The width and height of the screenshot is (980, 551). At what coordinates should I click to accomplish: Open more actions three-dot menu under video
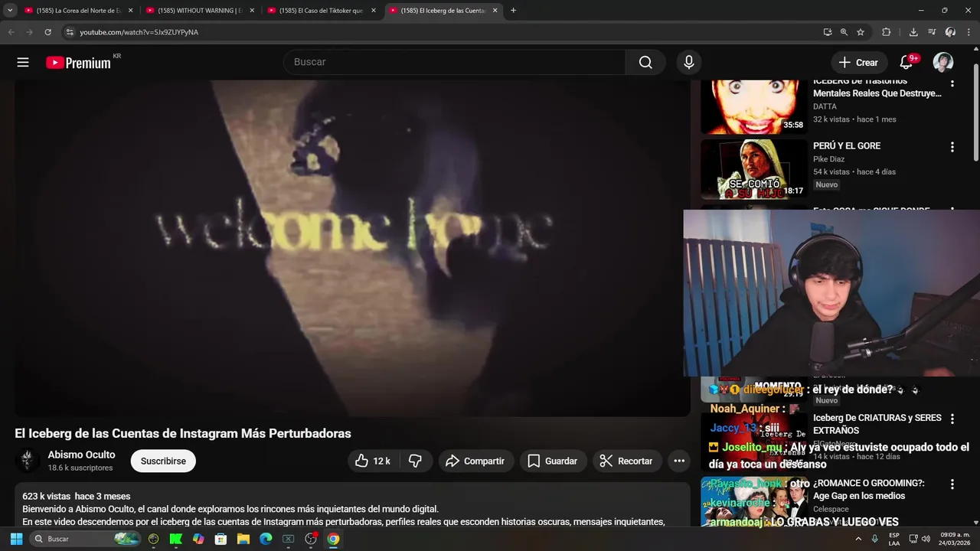coord(679,461)
